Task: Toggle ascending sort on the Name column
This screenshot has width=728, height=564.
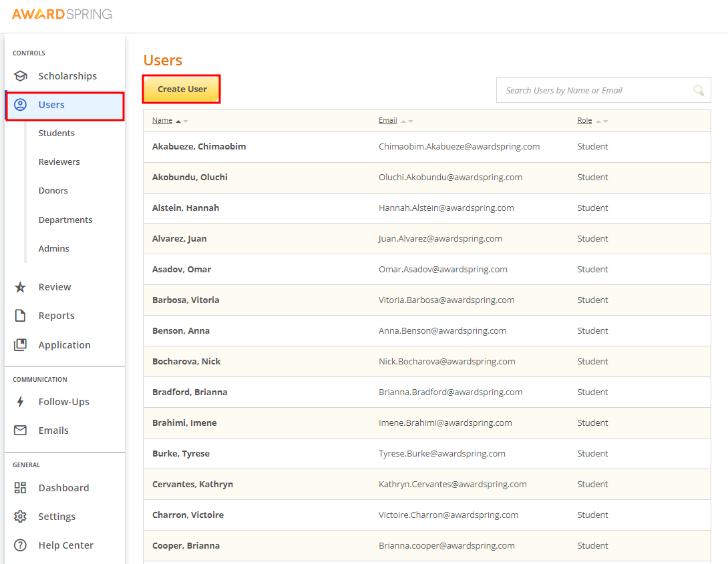Action: pyautogui.click(x=178, y=120)
